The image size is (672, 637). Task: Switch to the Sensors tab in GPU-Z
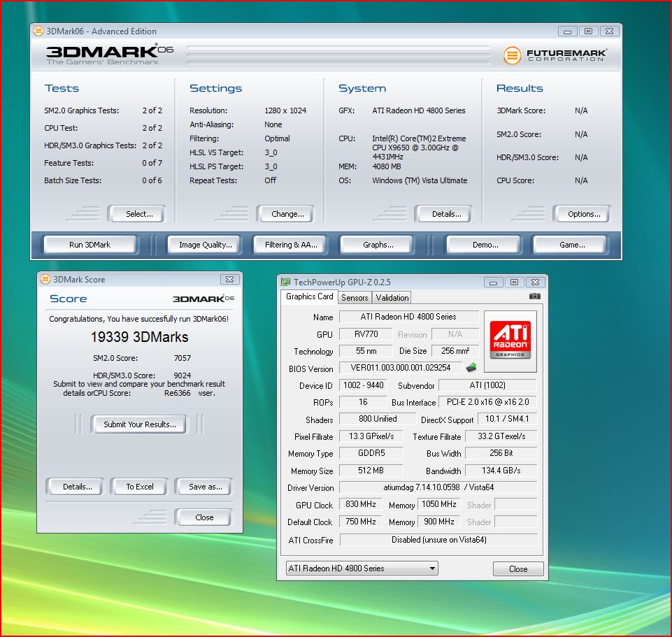click(355, 297)
